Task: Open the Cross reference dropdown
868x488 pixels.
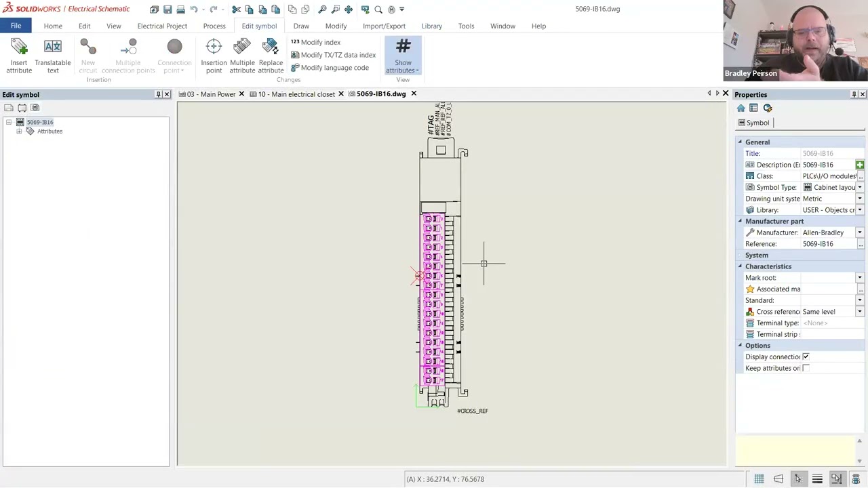Action: coord(859,312)
